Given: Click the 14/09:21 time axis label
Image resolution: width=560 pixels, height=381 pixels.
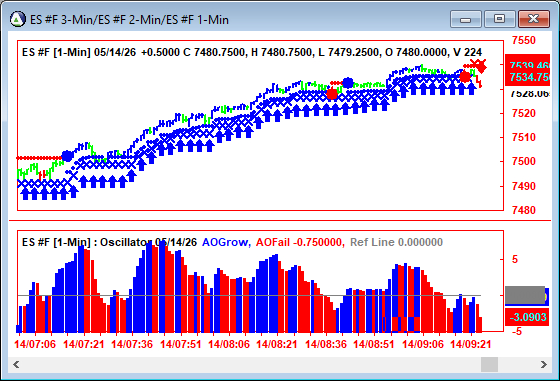Looking at the screenshot, I should 470,344.
